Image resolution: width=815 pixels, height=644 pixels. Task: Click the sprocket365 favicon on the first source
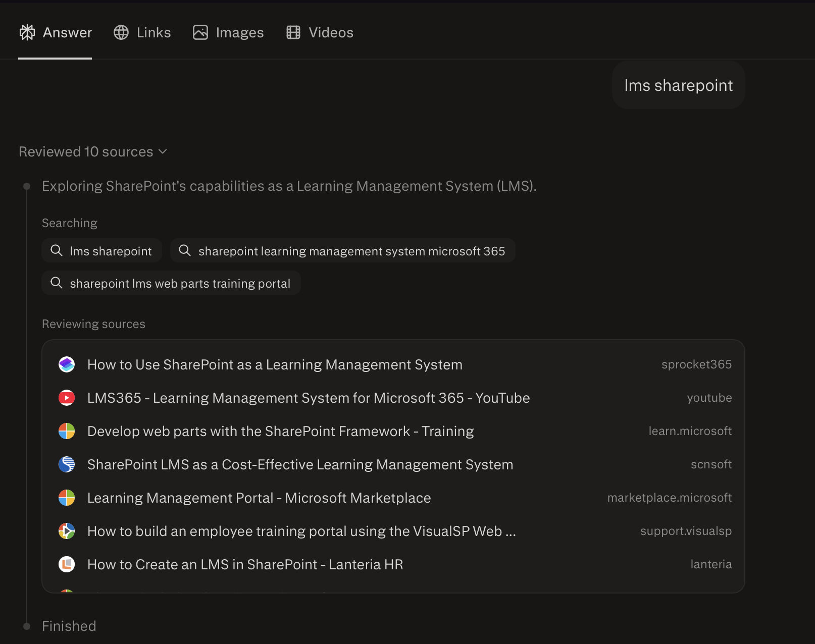click(x=66, y=364)
